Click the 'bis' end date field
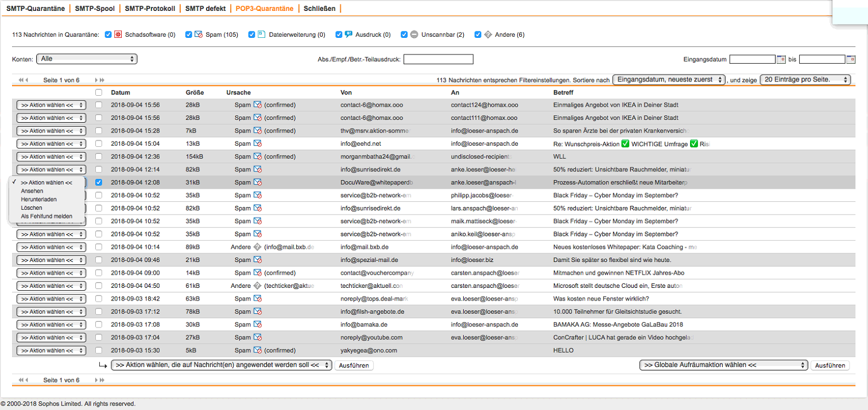868x410 pixels. (x=822, y=59)
